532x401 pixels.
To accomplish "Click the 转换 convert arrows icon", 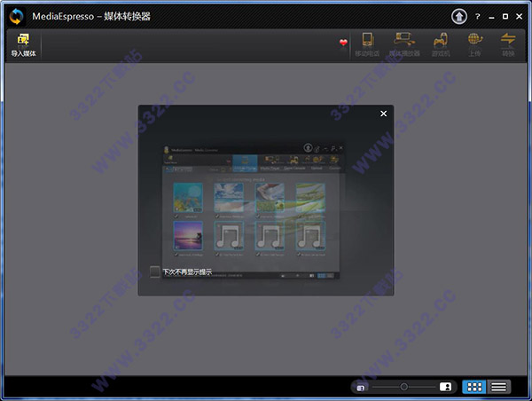I will (x=508, y=44).
